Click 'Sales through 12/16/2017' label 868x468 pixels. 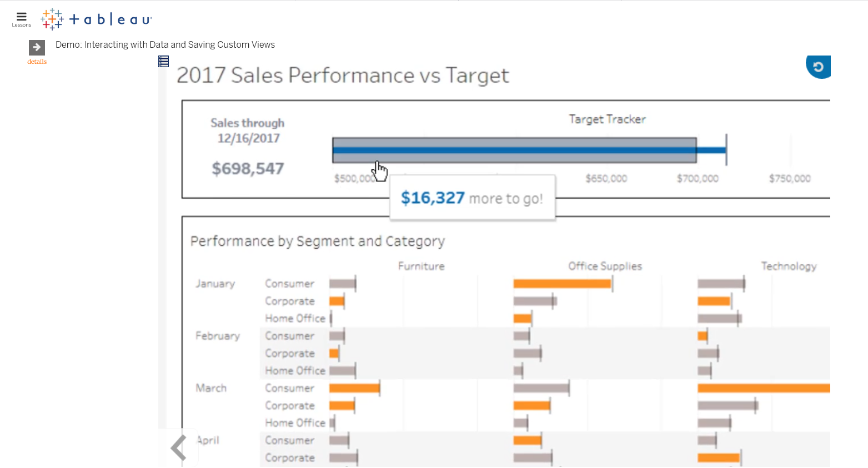(248, 130)
